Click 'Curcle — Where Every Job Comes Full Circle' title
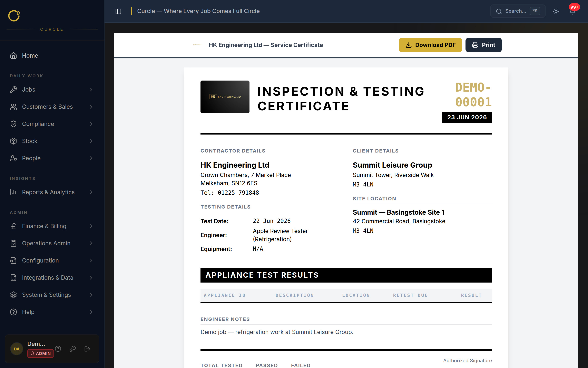Image resolution: width=588 pixels, height=368 pixels. [x=198, y=11]
